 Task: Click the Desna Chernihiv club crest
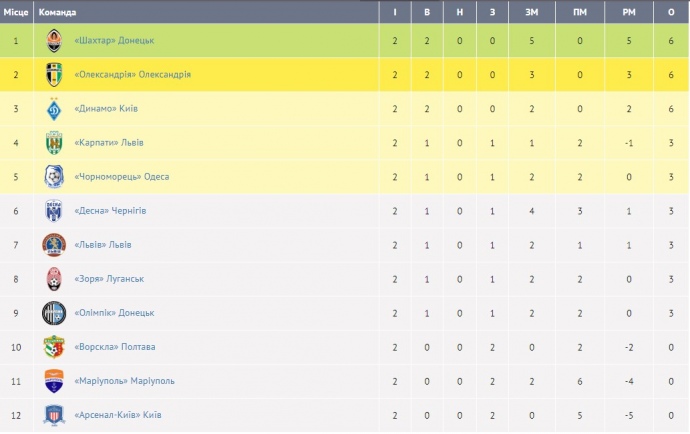tap(53, 210)
